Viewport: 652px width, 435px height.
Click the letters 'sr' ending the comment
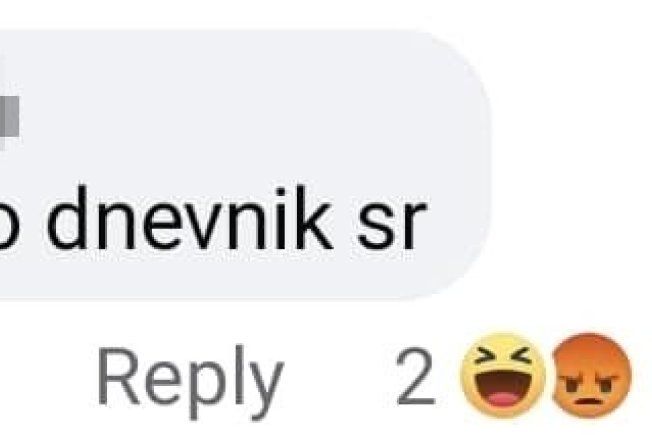tap(392, 225)
